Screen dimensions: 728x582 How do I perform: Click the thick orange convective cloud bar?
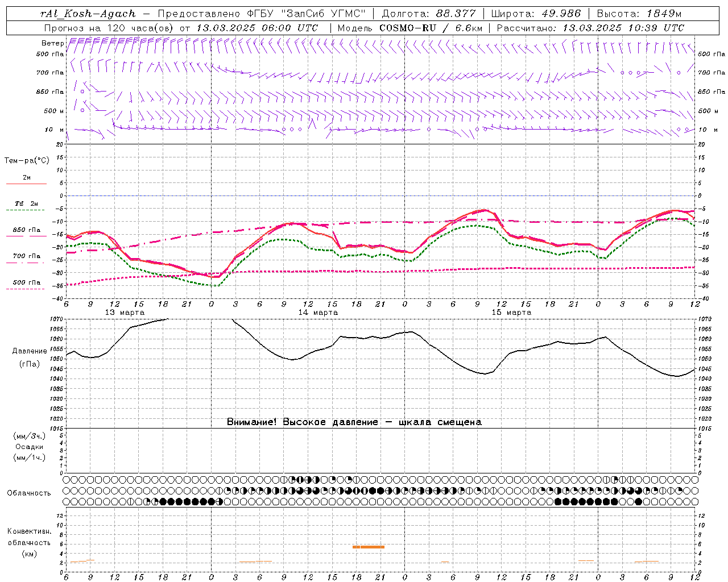[x=369, y=547]
